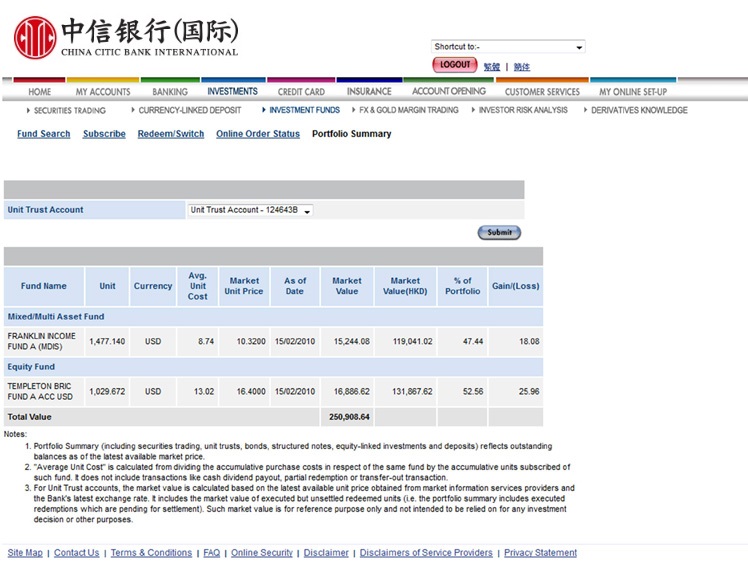Click the Mixed/Multi Asset Fund section row
The height and width of the screenshot is (561, 748).
(x=273, y=317)
